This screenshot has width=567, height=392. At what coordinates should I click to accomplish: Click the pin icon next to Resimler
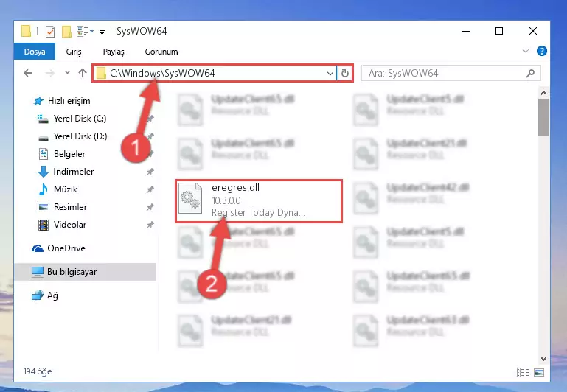(x=150, y=207)
